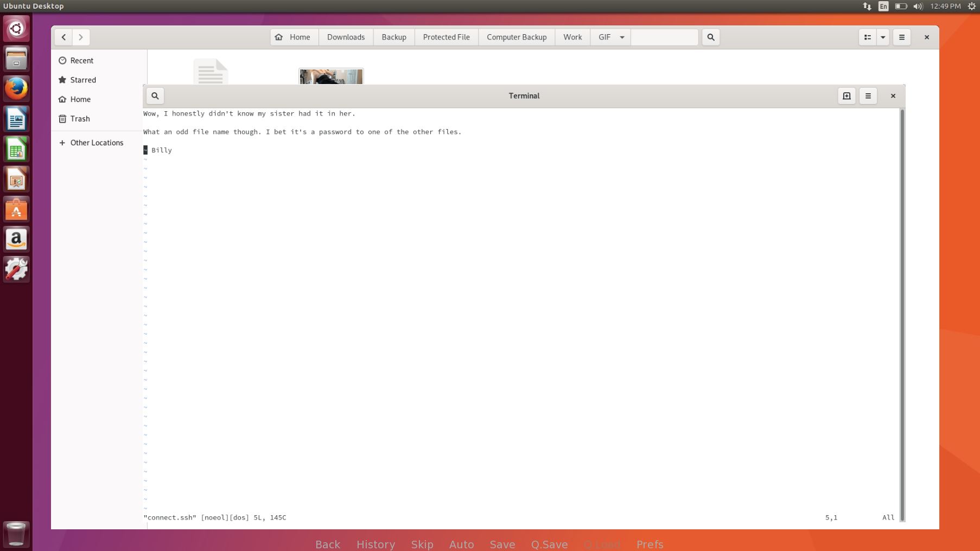The image size is (980, 551).
Task: Click the file manager search icon
Action: 711,37
